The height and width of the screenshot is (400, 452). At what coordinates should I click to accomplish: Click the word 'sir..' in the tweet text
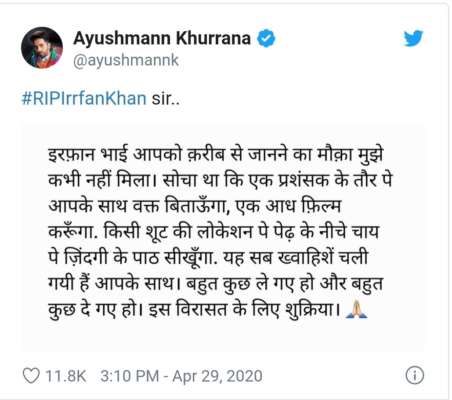166,99
